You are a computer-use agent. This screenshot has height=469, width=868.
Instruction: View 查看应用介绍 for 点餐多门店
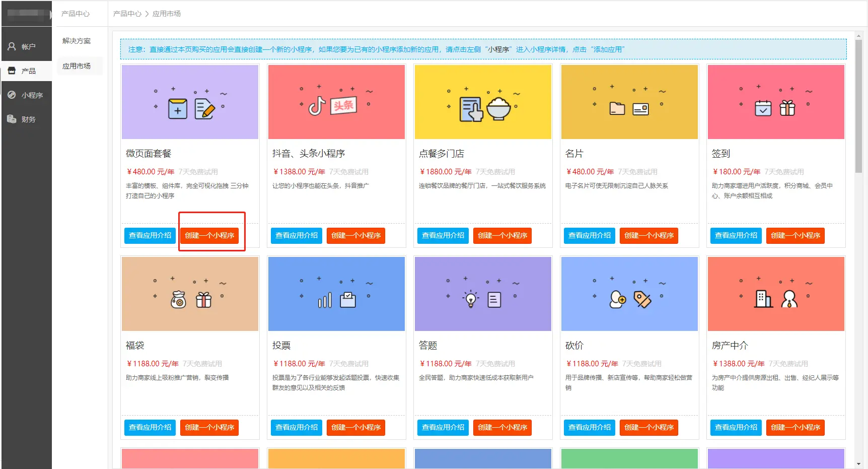click(443, 236)
